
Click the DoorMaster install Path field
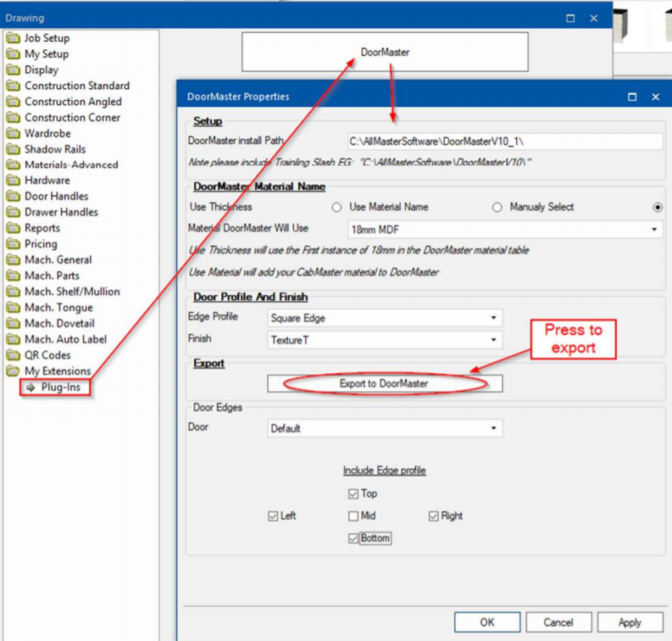505,142
